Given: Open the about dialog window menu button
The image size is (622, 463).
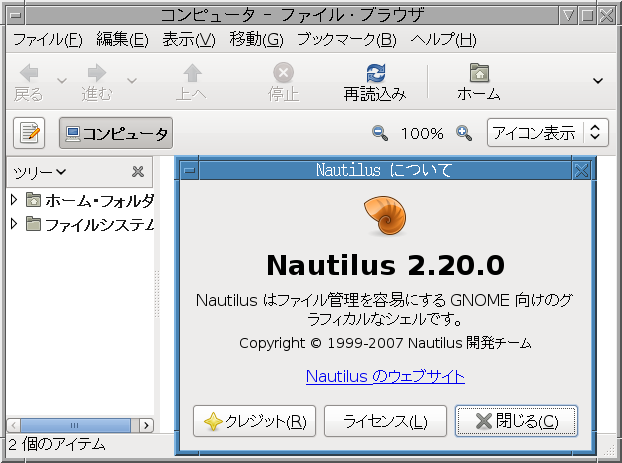Looking at the screenshot, I should [x=190, y=171].
